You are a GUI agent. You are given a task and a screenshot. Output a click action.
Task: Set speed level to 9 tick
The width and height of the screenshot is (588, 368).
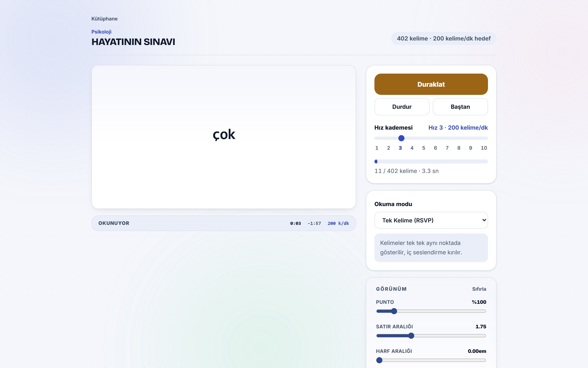tap(471, 148)
